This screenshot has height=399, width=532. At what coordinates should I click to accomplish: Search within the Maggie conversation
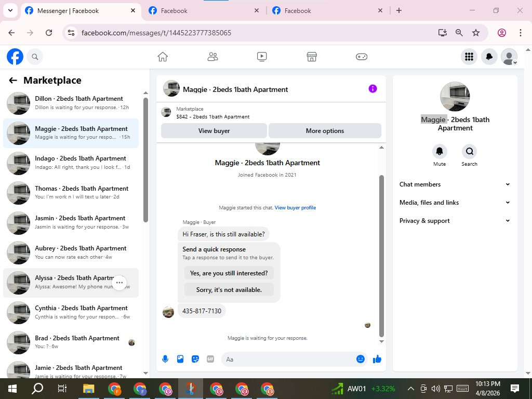tap(469, 151)
